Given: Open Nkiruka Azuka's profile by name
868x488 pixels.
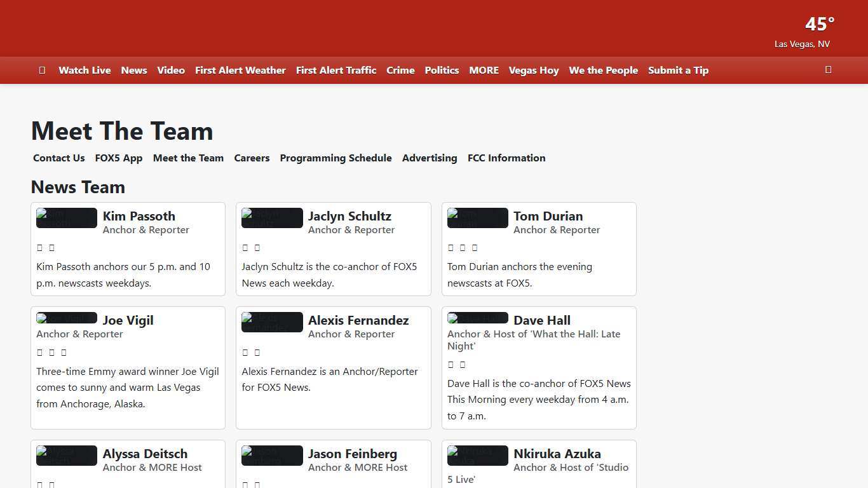Looking at the screenshot, I should 557,454.
